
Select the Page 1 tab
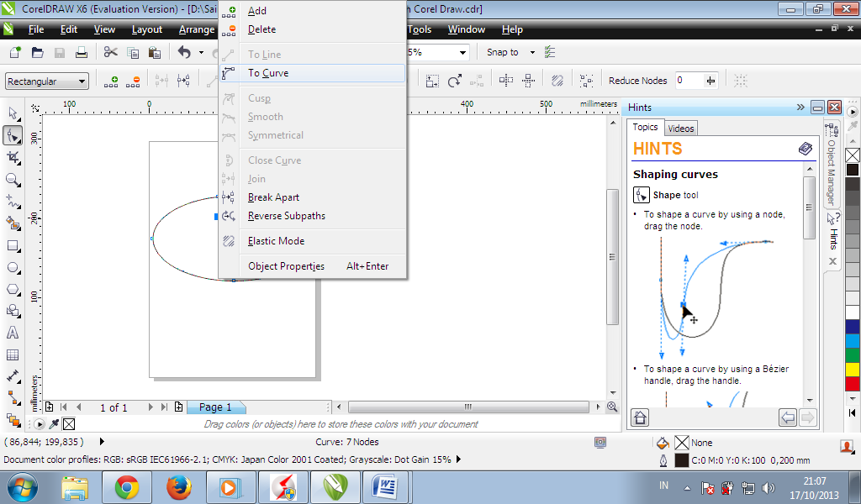point(215,407)
